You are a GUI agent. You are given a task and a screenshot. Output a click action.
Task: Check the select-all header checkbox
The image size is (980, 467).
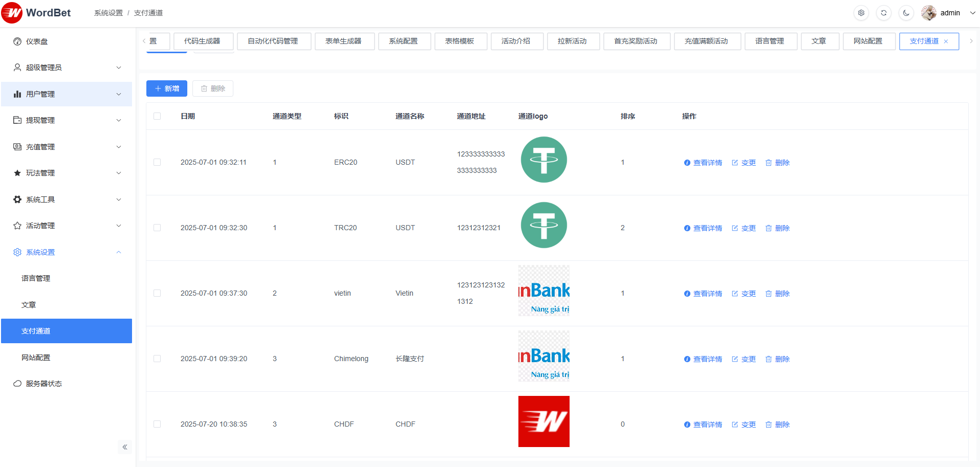click(x=157, y=116)
